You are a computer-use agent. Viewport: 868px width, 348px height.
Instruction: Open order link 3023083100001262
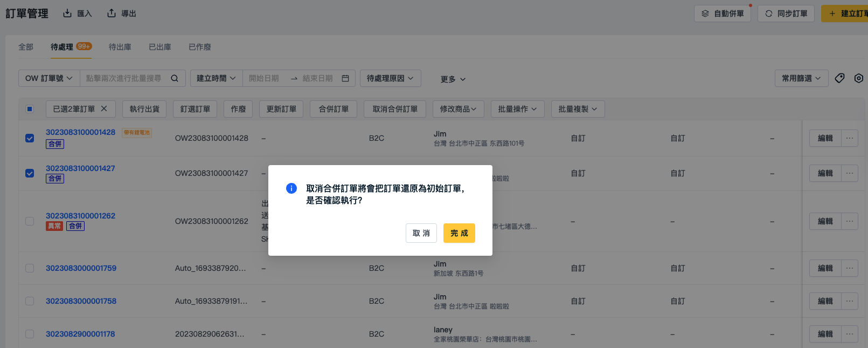tap(80, 216)
